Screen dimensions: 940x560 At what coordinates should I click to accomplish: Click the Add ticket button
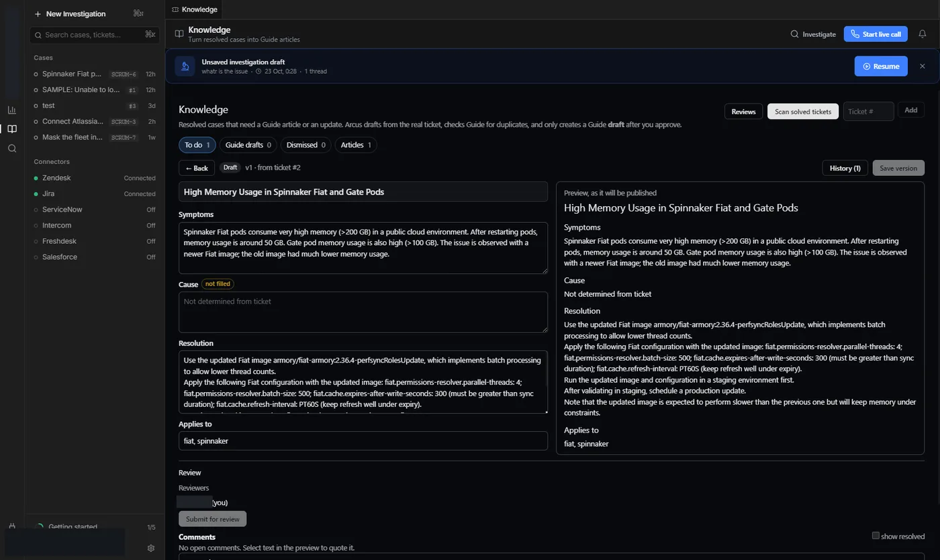[x=910, y=110]
